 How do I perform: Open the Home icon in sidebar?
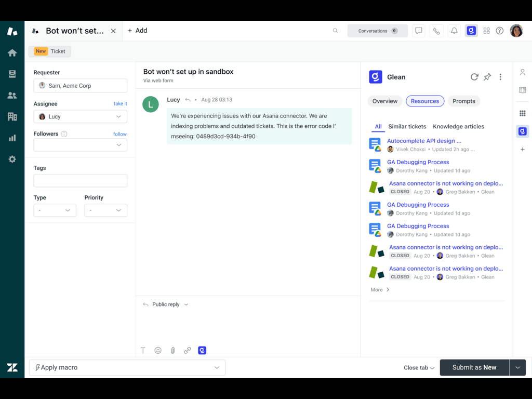(12, 52)
